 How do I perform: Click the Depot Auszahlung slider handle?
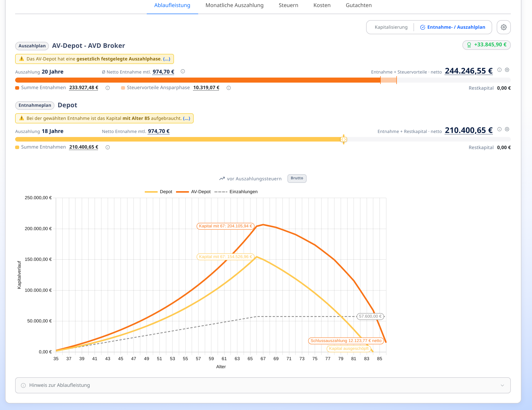[x=344, y=140]
